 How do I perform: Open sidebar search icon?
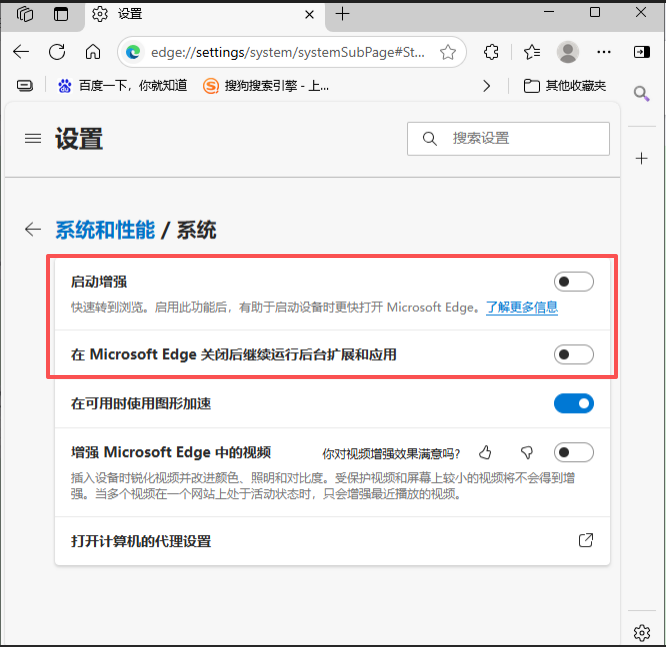click(641, 93)
